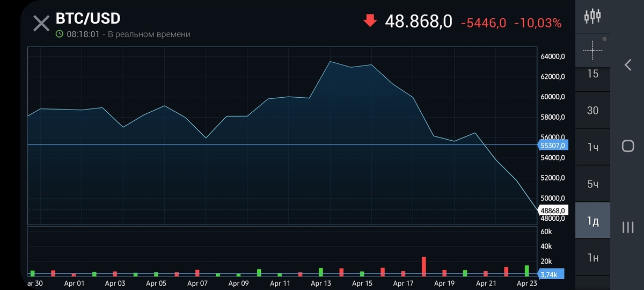Click the Apr 17 date label
644x290 pixels.
(x=403, y=283)
